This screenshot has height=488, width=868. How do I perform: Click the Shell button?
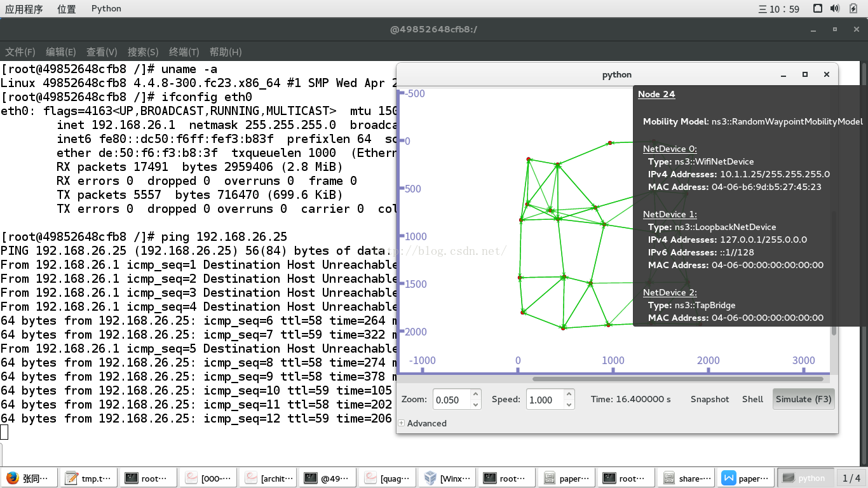click(752, 399)
